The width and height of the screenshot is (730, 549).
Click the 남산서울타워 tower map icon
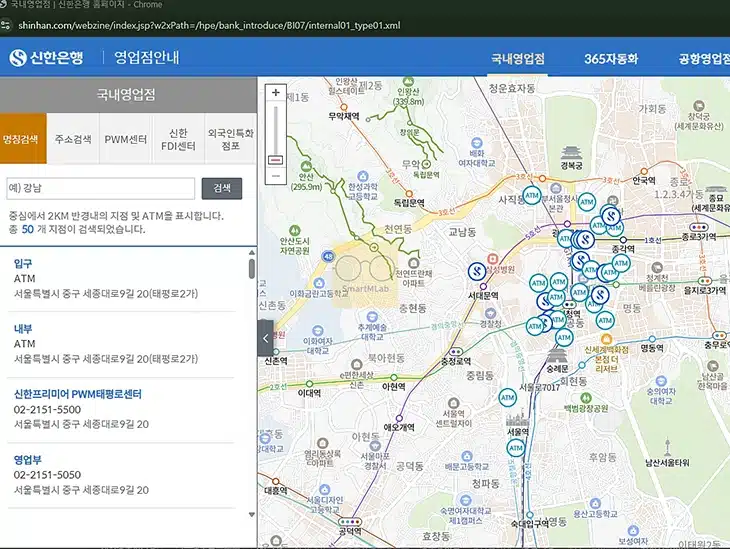(x=667, y=447)
